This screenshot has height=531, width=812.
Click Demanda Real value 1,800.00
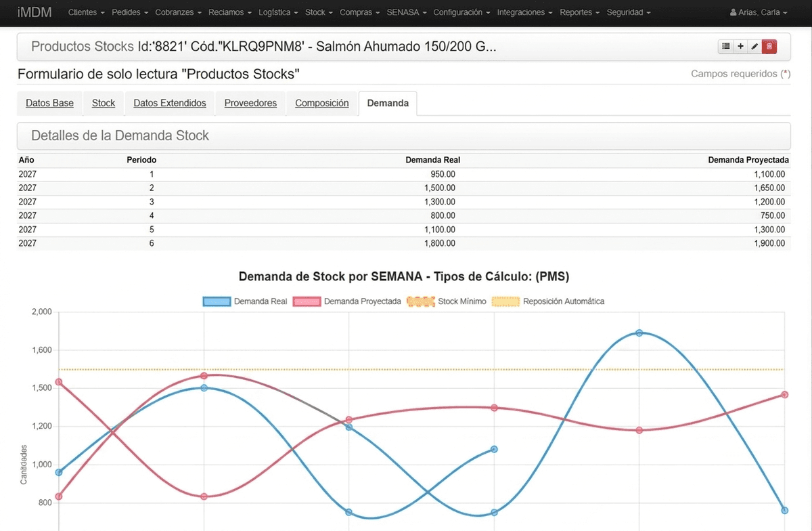pos(440,243)
